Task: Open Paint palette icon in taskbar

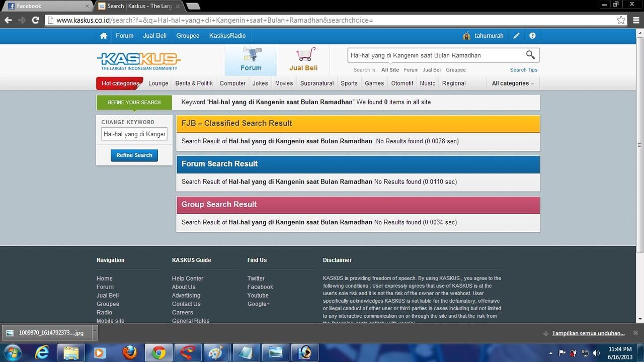Action: pyautogui.click(x=218, y=352)
